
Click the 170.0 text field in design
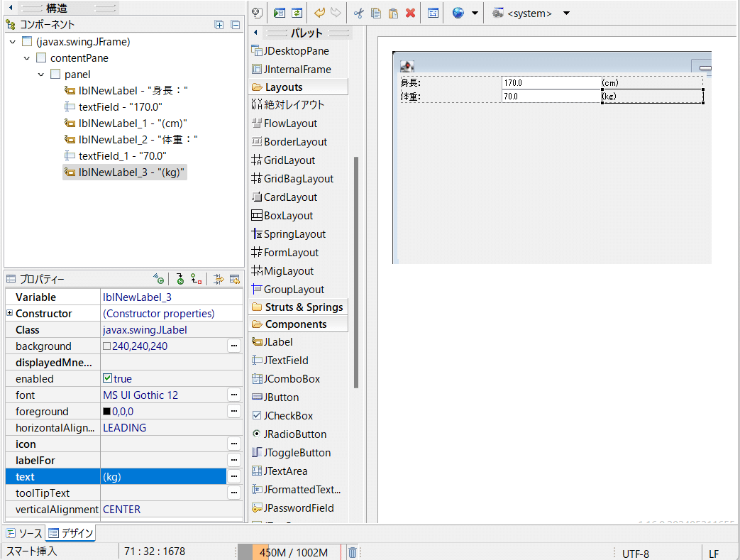tap(552, 82)
